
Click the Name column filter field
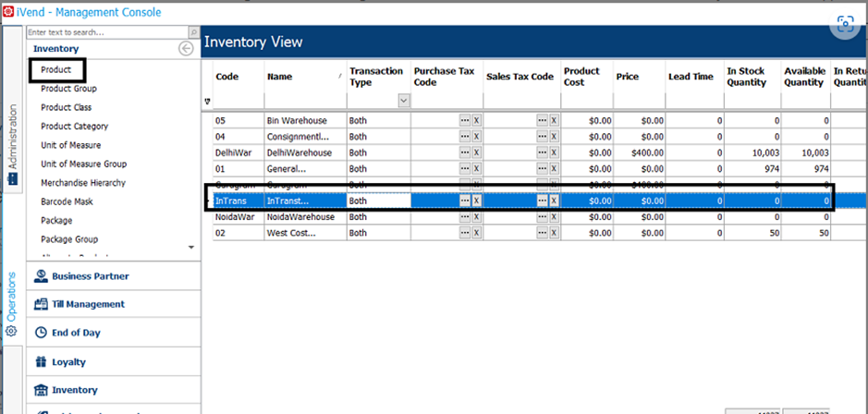[306, 101]
